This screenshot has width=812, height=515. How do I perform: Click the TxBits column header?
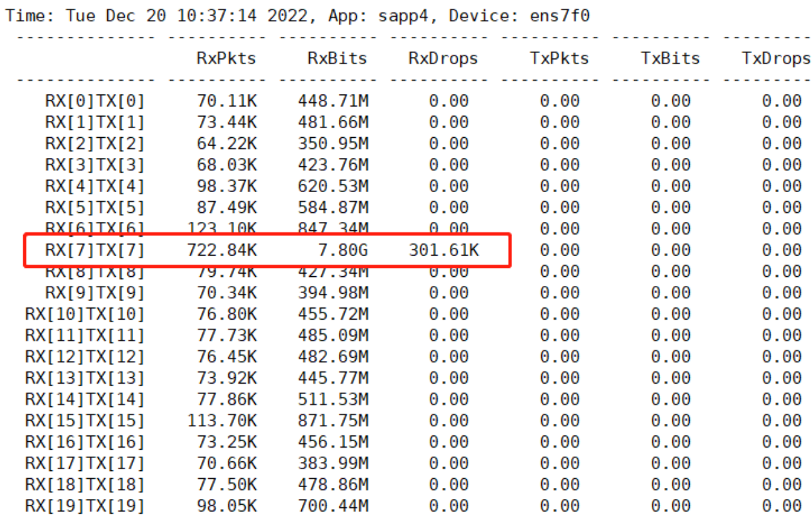coord(670,58)
